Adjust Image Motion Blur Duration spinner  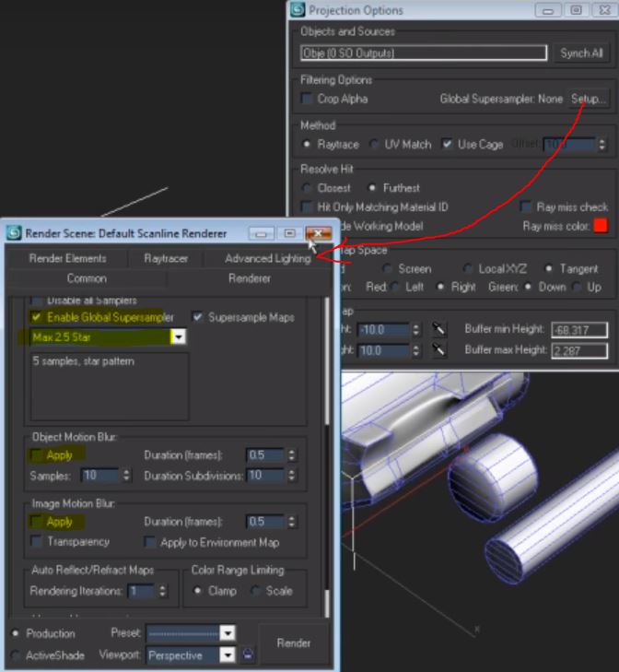pyautogui.click(x=292, y=522)
